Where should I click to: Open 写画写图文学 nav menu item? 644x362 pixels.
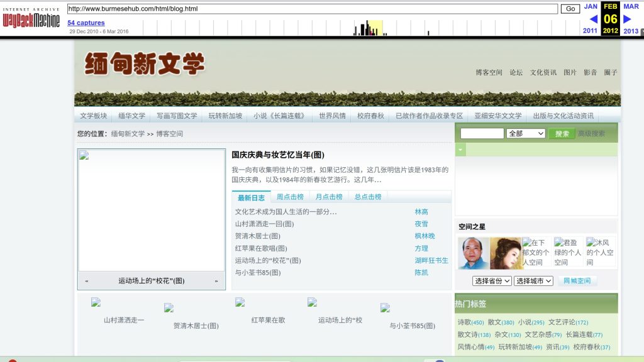click(x=177, y=116)
